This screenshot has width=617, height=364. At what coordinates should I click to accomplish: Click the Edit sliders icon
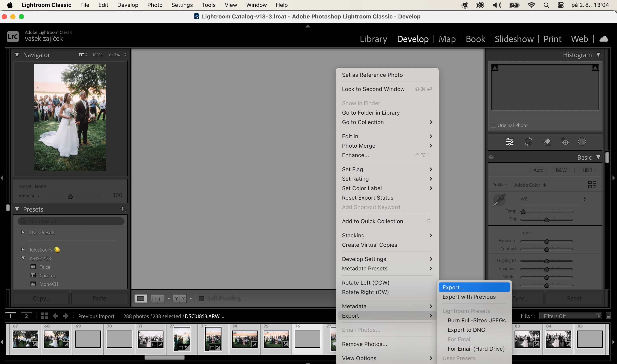pyautogui.click(x=510, y=141)
